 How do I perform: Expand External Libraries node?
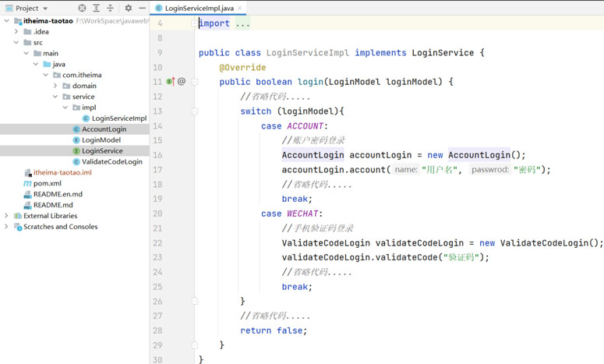pos(6,216)
